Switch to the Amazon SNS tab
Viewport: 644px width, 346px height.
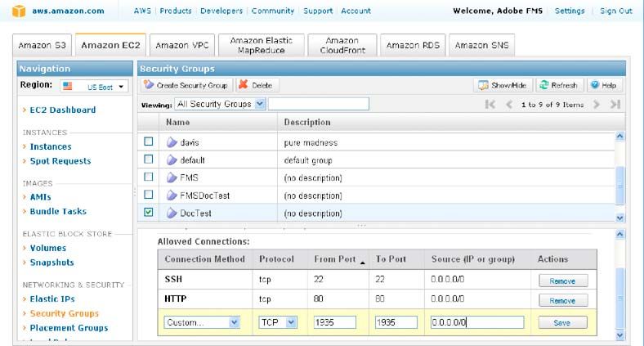point(481,45)
